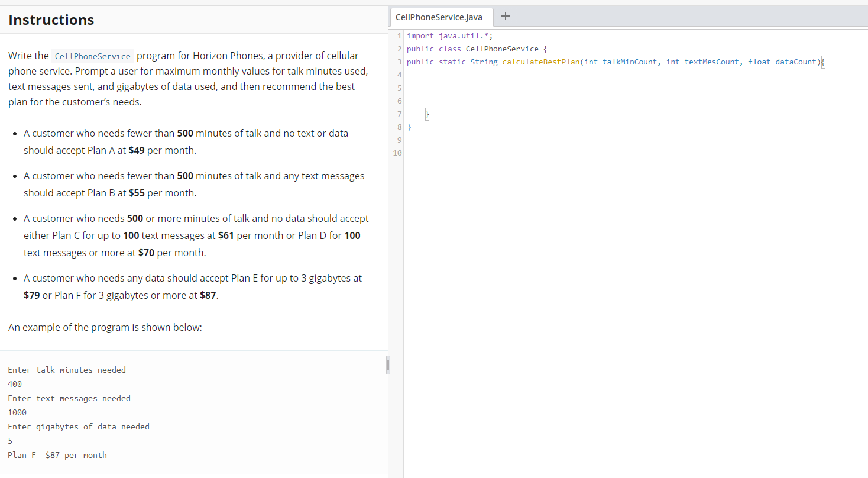
Task: Click line number 1 in the editor
Action: pyautogui.click(x=399, y=35)
